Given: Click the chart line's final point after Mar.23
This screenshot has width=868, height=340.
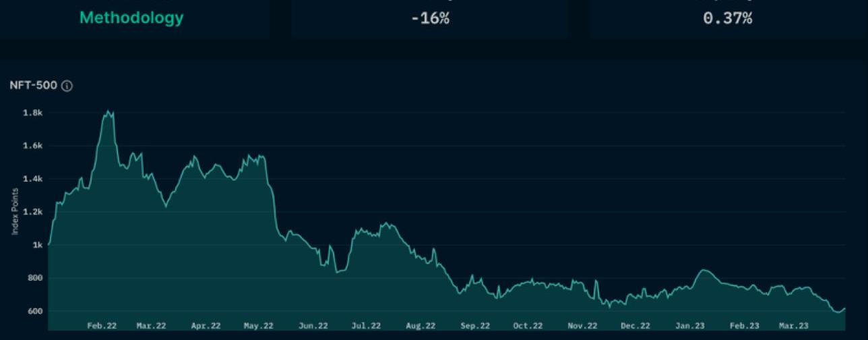Looking at the screenshot, I should coord(845,308).
